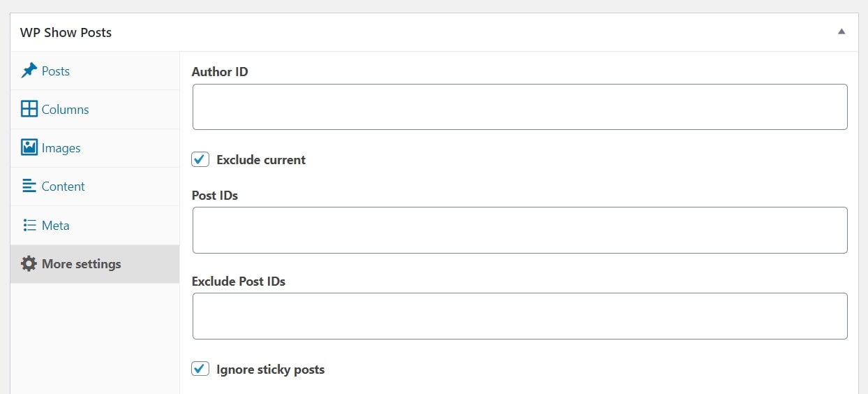The width and height of the screenshot is (868, 394).
Task: Uncheck the Exclude current checkbox
Action: click(200, 159)
